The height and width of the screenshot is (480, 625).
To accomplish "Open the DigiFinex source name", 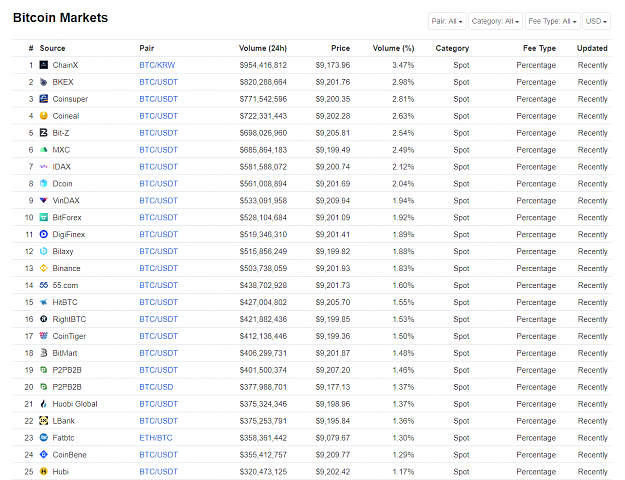I will click(x=69, y=234).
